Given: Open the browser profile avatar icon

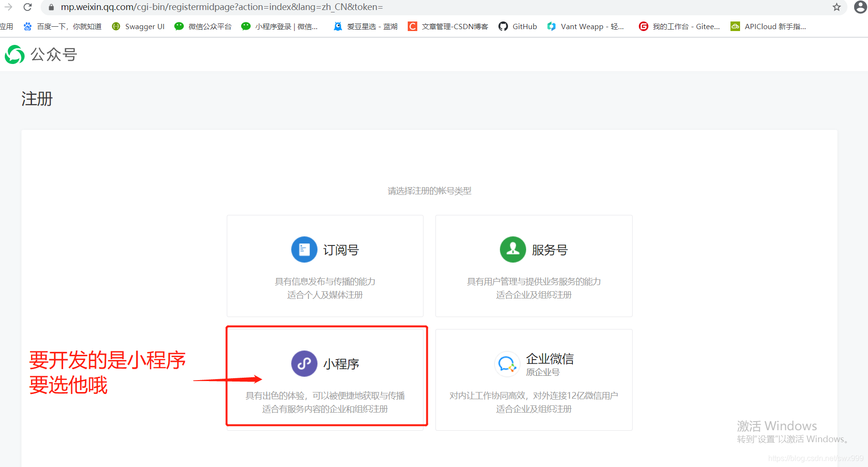Looking at the screenshot, I should [x=860, y=7].
